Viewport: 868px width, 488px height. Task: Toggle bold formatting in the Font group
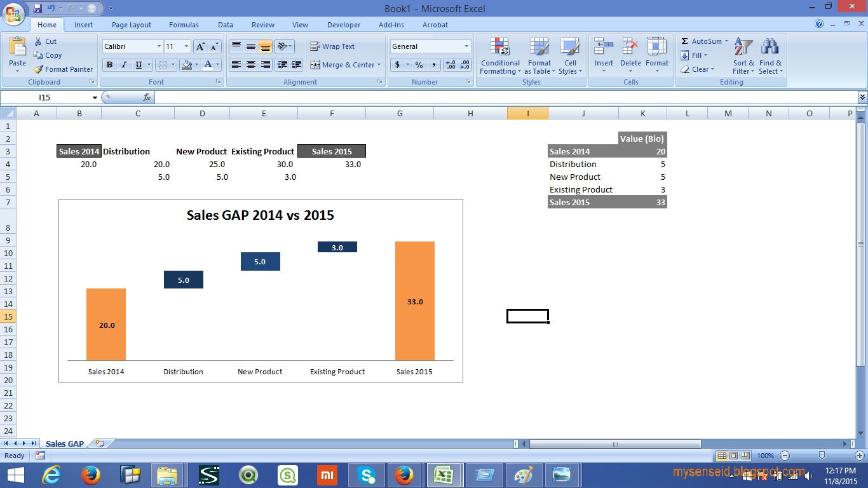pos(109,64)
